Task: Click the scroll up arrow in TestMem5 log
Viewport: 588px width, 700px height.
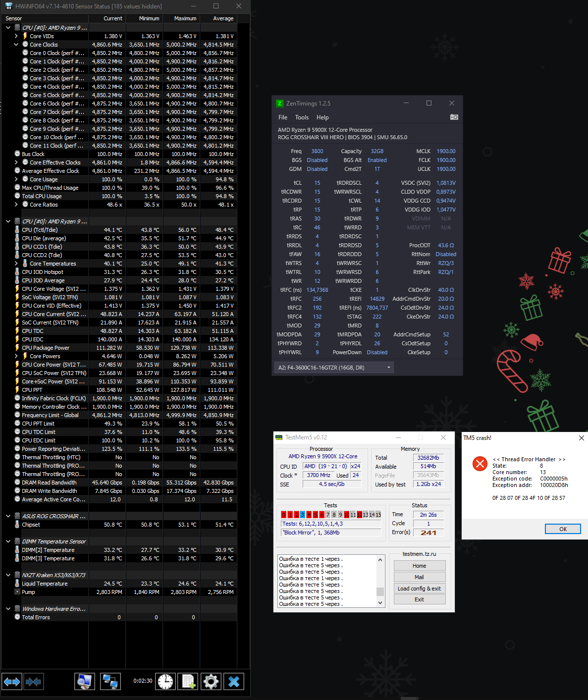Action: pyautogui.click(x=380, y=560)
